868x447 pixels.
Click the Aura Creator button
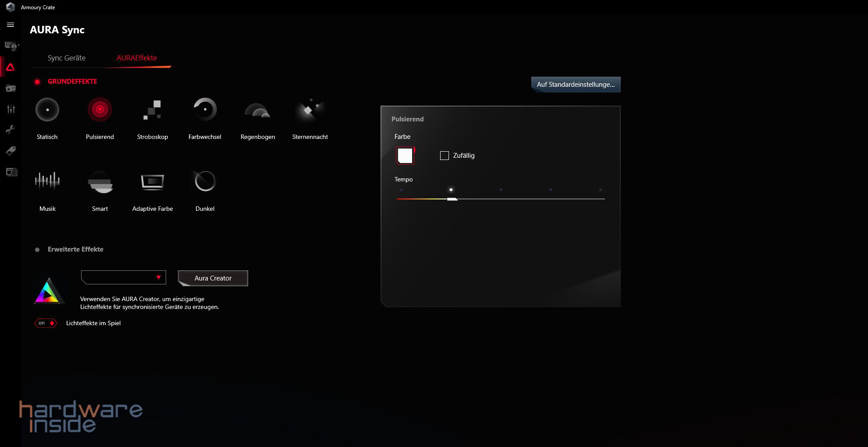coord(213,278)
